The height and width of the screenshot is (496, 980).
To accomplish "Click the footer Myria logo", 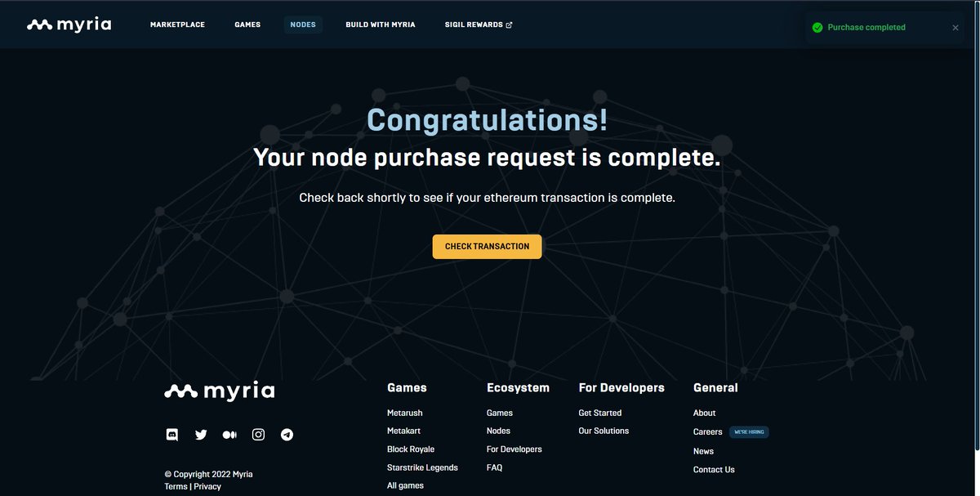I will [x=219, y=391].
